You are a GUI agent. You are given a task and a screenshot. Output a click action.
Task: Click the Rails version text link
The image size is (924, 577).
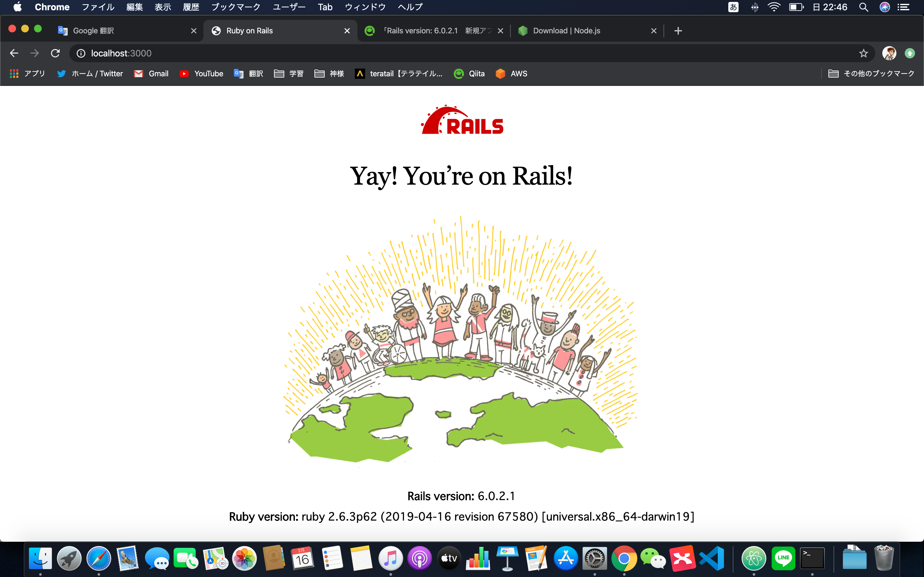point(462,495)
